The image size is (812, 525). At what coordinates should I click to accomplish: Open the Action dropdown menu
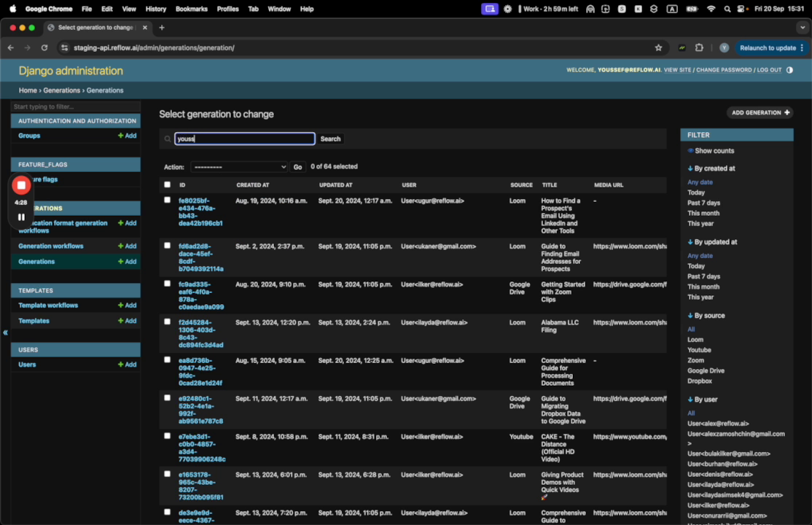239,167
